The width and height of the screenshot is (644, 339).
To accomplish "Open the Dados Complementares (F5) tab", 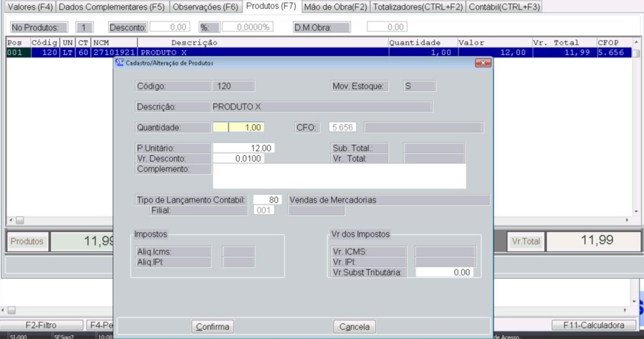I will click(x=112, y=7).
